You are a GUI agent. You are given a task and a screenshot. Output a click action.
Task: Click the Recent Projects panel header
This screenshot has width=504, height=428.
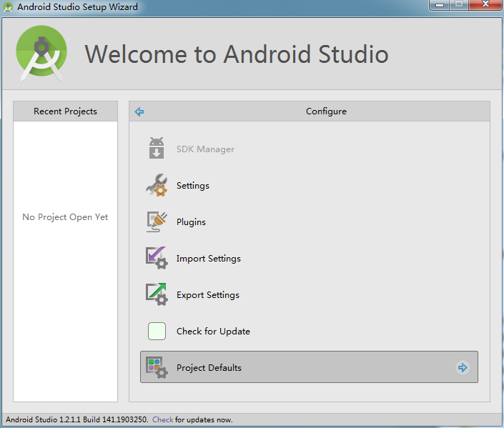66,111
